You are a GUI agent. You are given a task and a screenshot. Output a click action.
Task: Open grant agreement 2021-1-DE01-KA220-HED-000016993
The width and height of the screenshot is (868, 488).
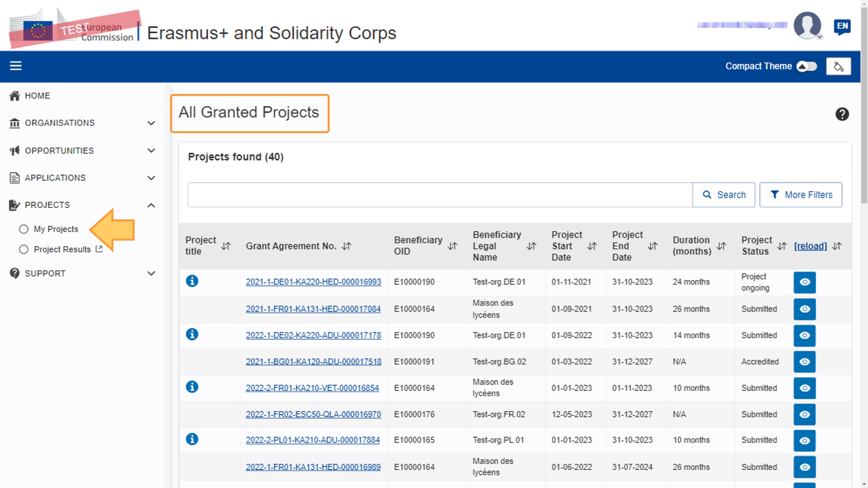pos(313,281)
